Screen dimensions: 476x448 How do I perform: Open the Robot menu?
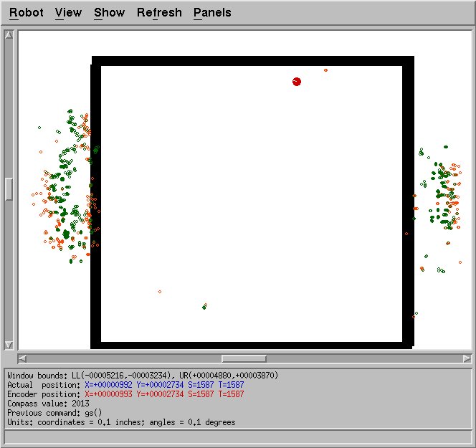27,13
